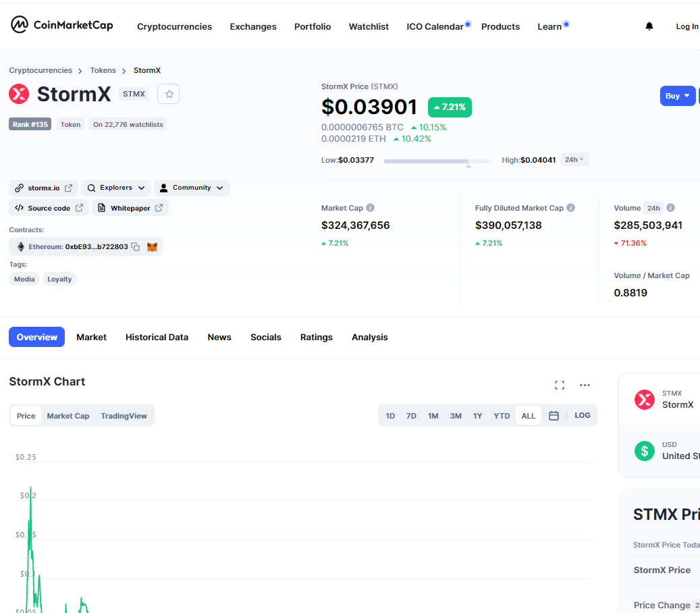Image resolution: width=700 pixels, height=613 pixels.
Task: Open the Source code link
Action: (x=49, y=208)
